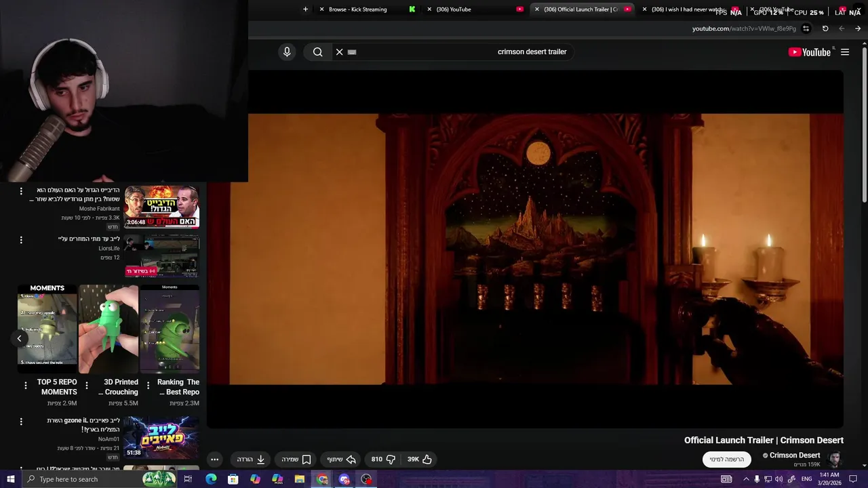Launch Microsoft Edge from taskbar
This screenshot has height=488, width=868.
[x=211, y=479]
